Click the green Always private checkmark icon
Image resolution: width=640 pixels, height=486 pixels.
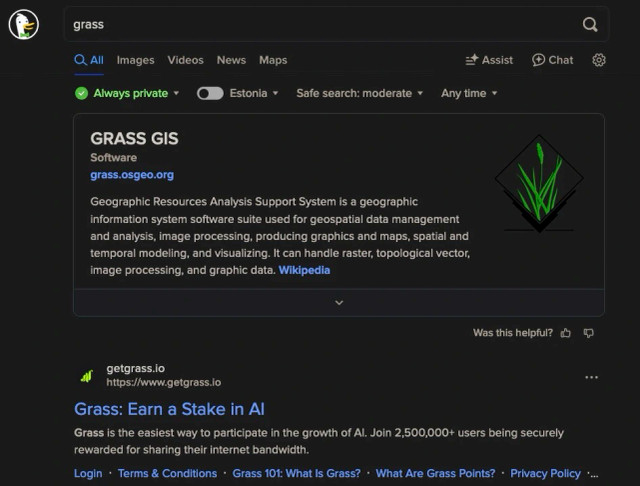(x=81, y=93)
